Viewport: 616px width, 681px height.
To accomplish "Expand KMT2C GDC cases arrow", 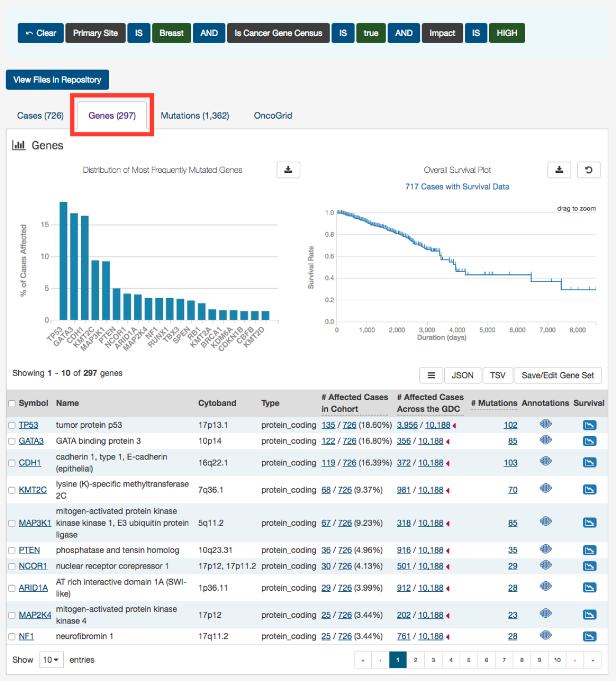I will [448, 490].
